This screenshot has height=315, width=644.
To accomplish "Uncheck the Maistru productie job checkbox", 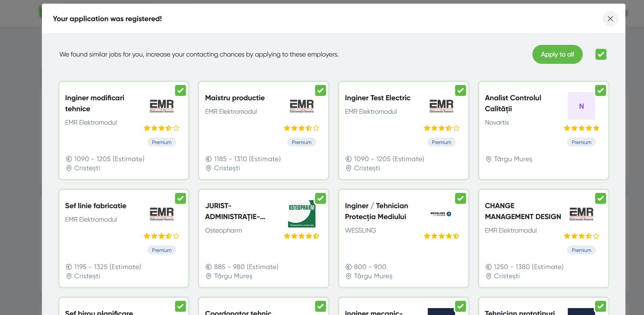I will click(320, 90).
